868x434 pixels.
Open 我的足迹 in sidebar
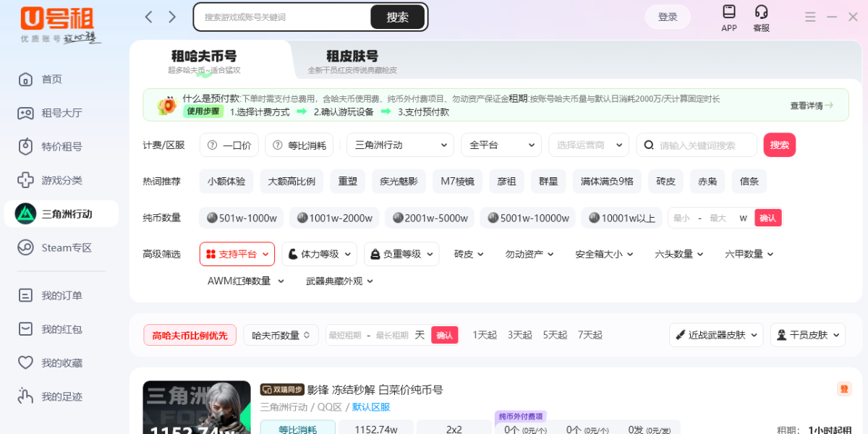pos(51,396)
